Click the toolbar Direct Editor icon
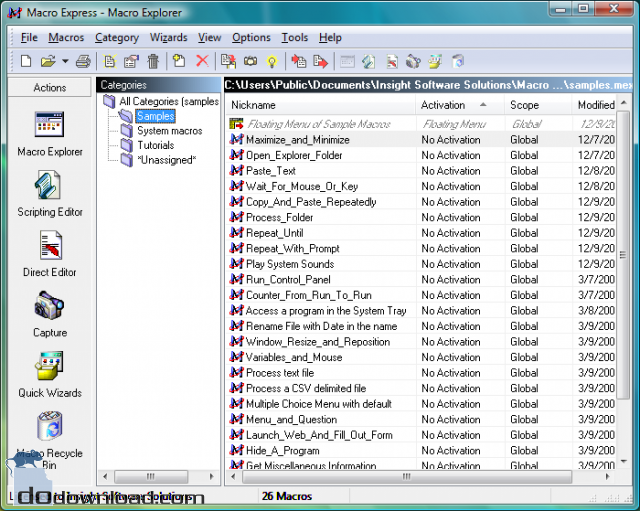The image size is (640, 511). [391, 61]
